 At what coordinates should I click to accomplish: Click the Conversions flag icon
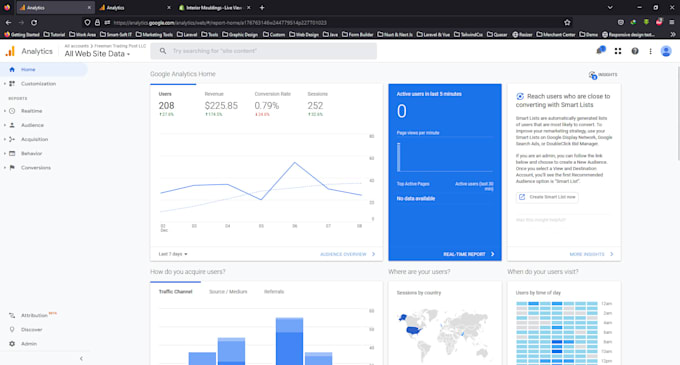tap(12, 168)
